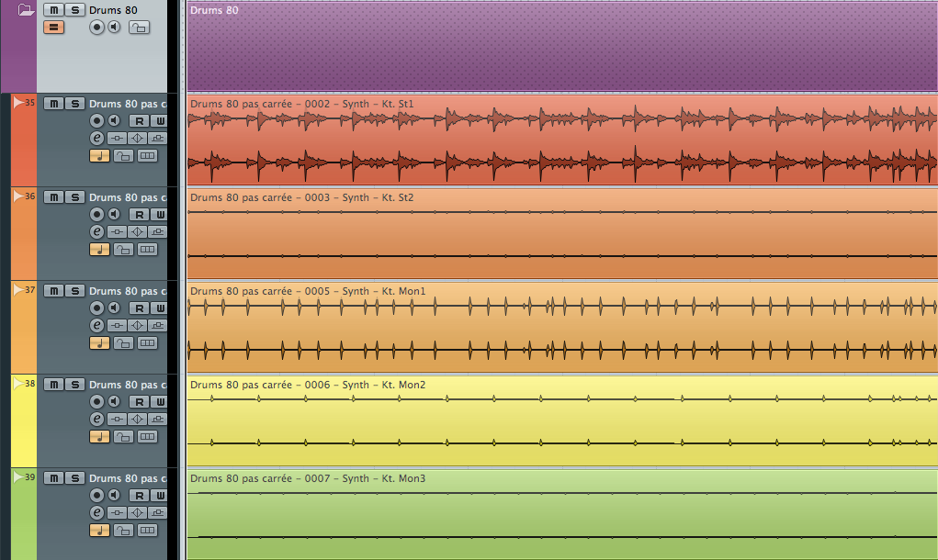Bypass inserts on track 38
This screenshot has width=938, height=560.
tap(118, 419)
